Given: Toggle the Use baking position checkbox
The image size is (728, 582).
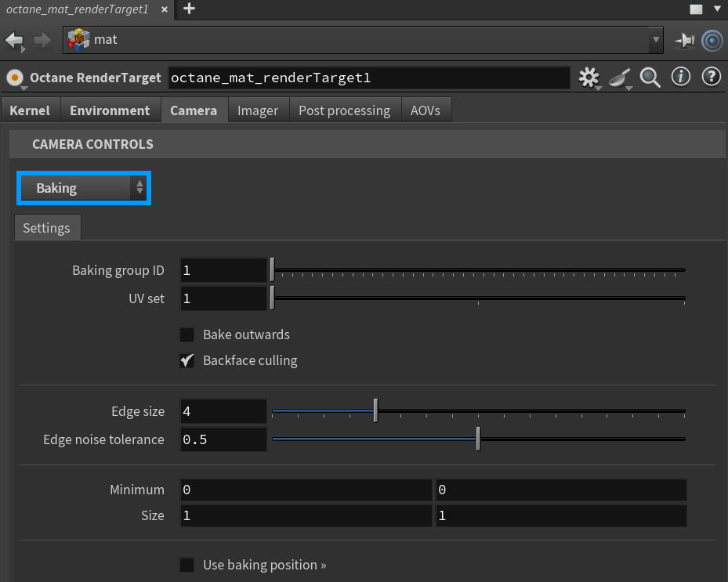Looking at the screenshot, I should coord(187,565).
